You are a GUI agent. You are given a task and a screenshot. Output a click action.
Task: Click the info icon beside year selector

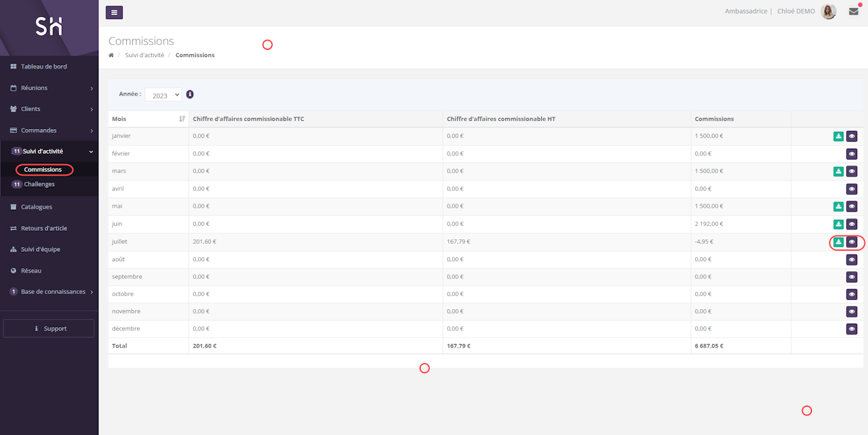190,94
